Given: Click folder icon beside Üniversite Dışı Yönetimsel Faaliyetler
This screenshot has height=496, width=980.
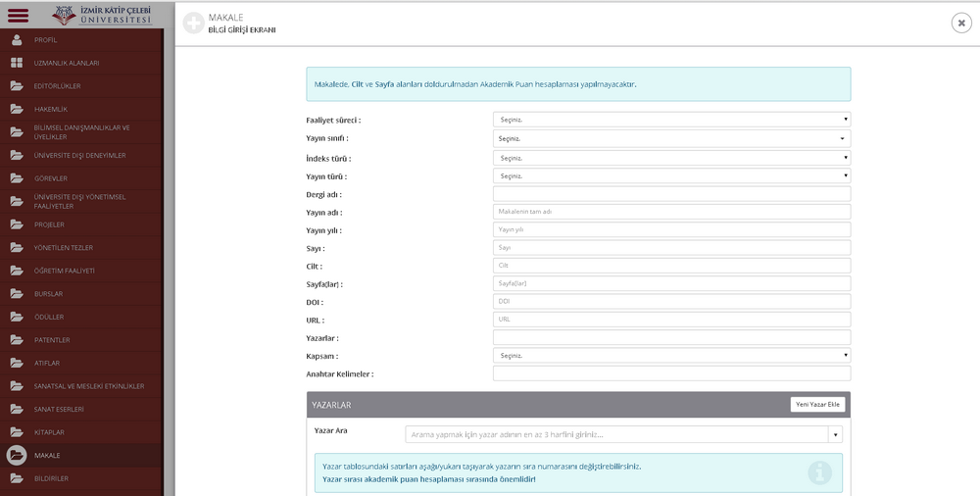Looking at the screenshot, I should pyautogui.click(x=17, y=201).
